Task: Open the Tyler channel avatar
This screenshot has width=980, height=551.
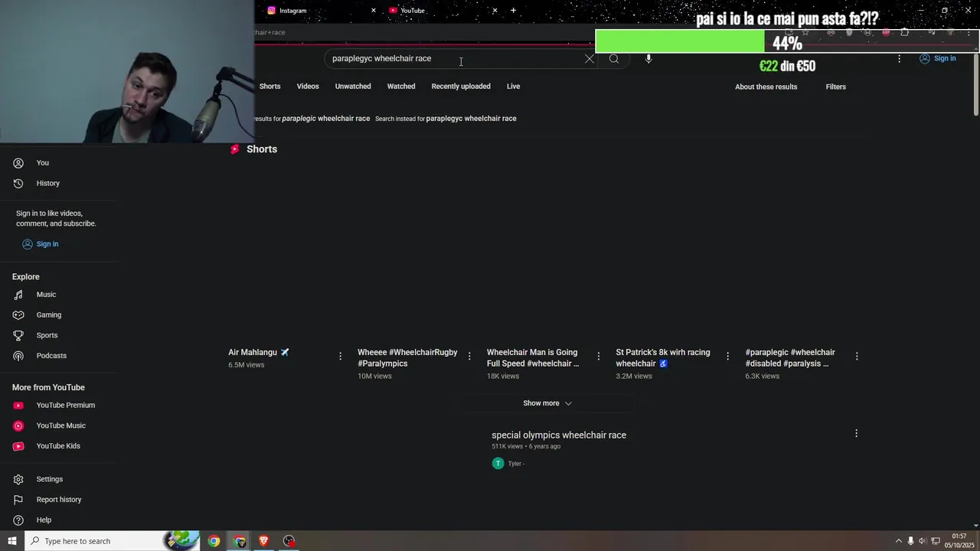Action: click(498, 464)
